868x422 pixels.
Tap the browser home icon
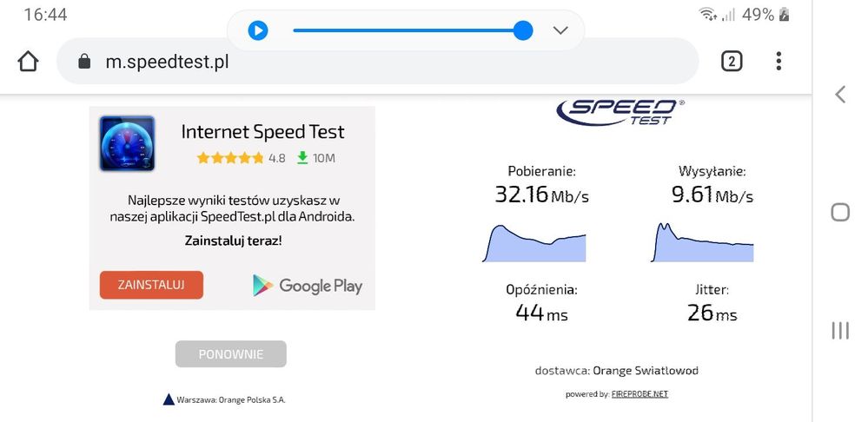pyautogui.click(x=28, y=62)
